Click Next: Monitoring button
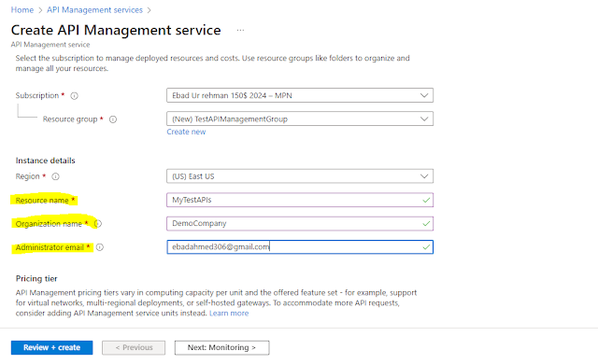The image size is (598, 364). [222, 347]
